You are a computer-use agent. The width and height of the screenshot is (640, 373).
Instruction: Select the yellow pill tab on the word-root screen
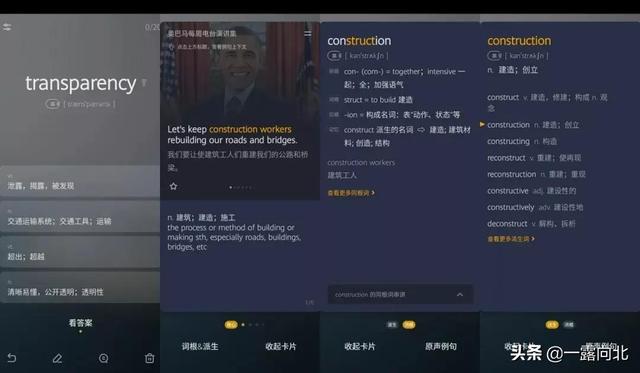tap(409, 325)
